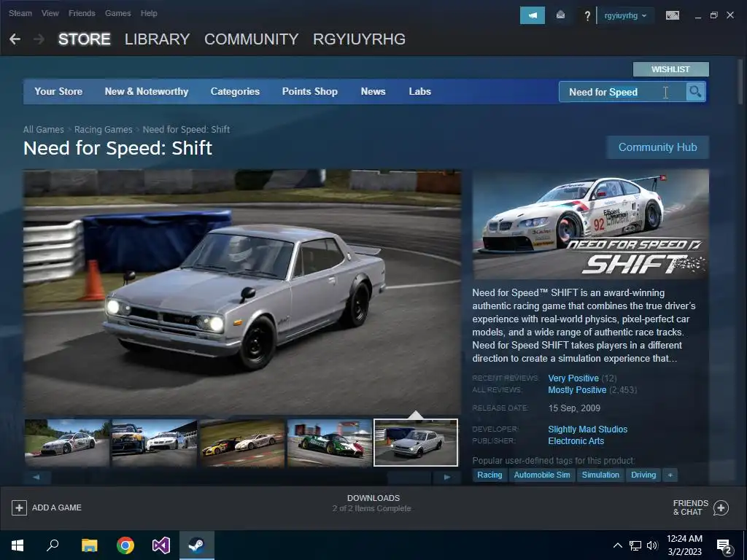Open Very Positive recent reviews
Image resolution: width=747 pixels, height=560 pixels.
(573, 378)
